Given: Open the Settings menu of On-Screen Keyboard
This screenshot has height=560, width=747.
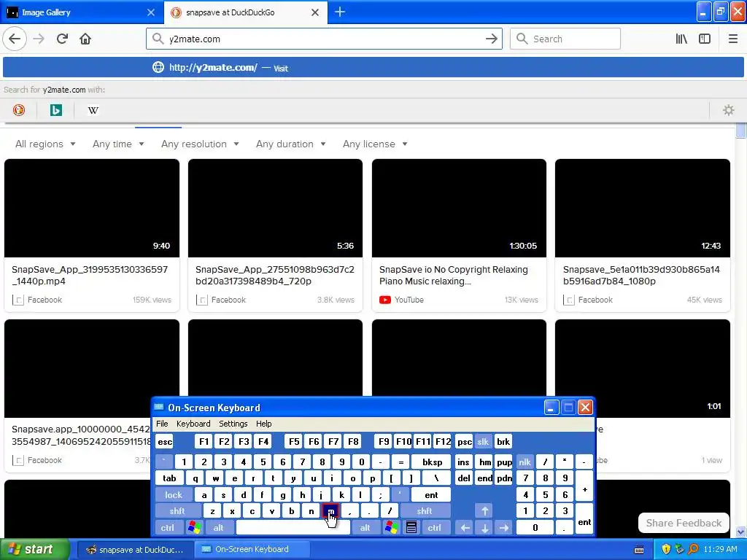Looking at the screenshot, I should point(233,424).
